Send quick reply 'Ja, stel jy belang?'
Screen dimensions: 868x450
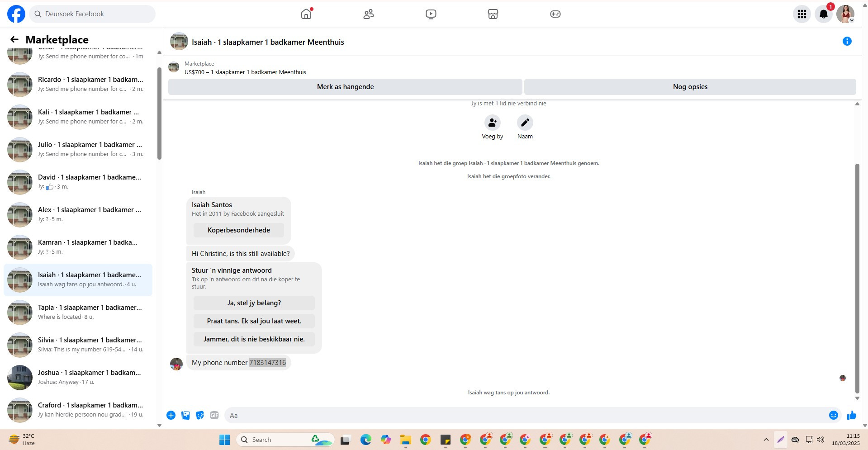point(254,303)
